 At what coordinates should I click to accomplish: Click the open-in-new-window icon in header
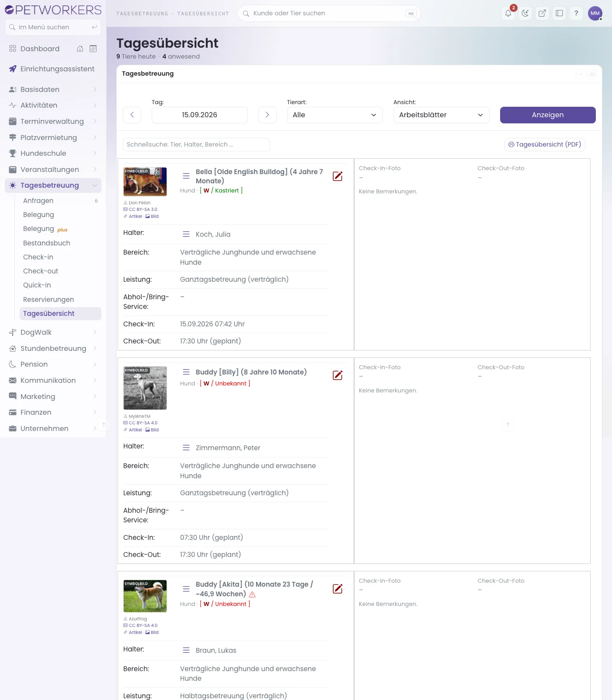pyautogui.click(x=542, y=13)
